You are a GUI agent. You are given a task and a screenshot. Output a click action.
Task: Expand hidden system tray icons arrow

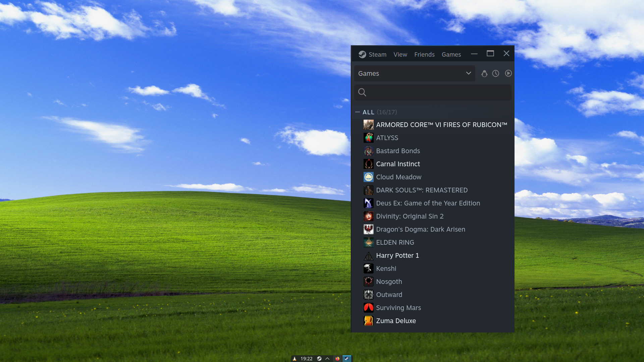pos(327,359)
